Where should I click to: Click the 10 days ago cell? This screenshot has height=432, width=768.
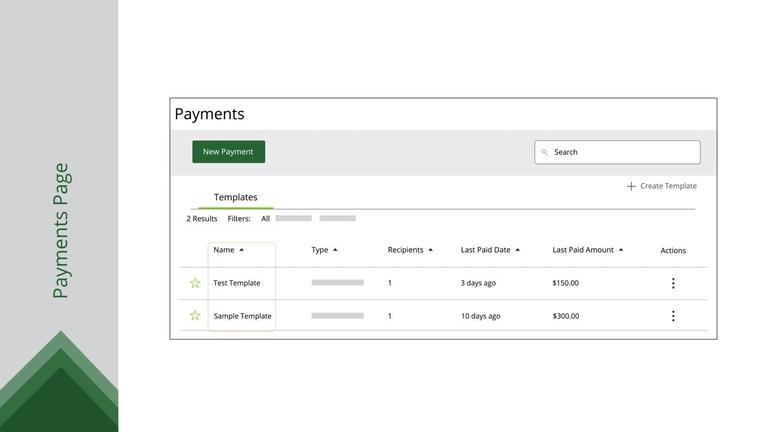click(x=480, y=316)
